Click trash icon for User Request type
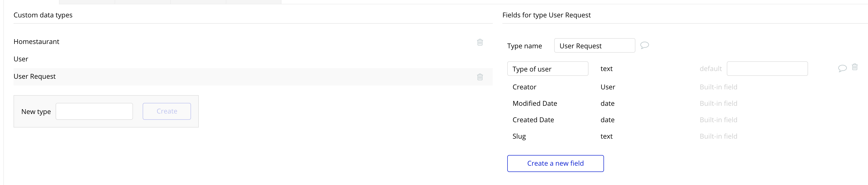Screen dimensions: 868x185 (x=480, y=77)
